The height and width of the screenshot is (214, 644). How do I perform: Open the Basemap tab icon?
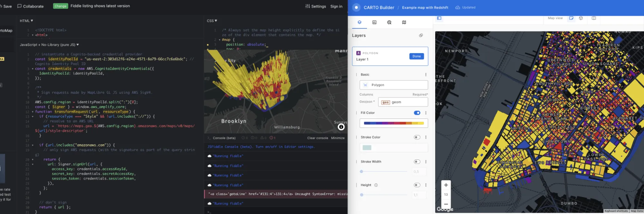coord(404,22)
